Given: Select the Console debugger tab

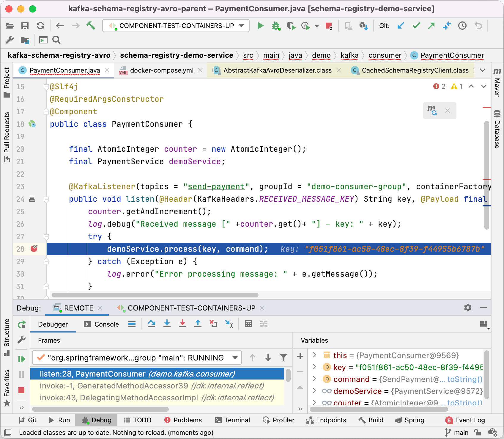Looking at the screenshot, I should pyautogui.click(x=101, y=324).
